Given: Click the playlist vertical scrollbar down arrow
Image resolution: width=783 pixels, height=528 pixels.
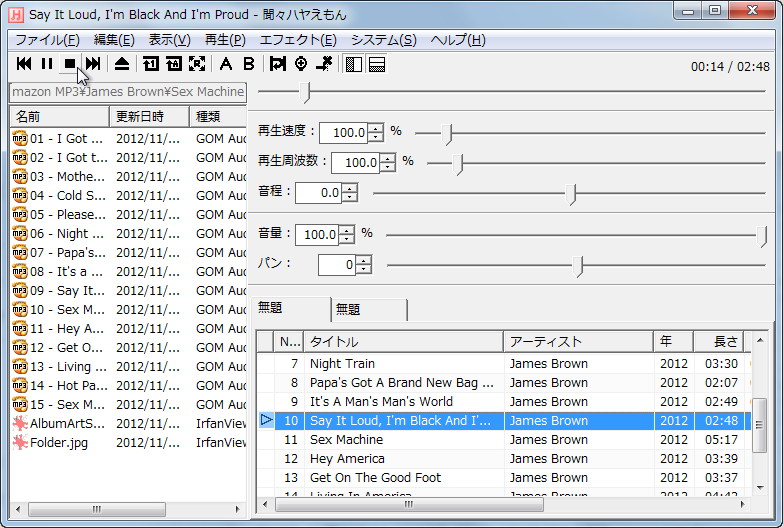Looking at the screenshot, I should pos(760,487).
